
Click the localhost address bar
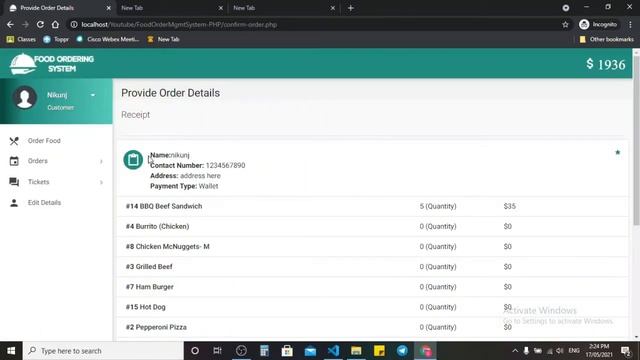(318, 24)
